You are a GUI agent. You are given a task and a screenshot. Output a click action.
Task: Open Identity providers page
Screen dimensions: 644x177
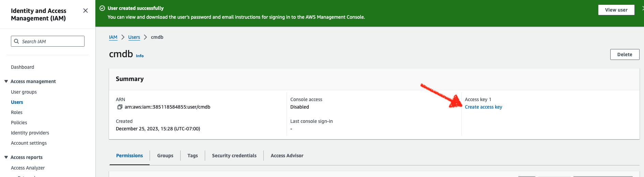(x=30, y=133)
